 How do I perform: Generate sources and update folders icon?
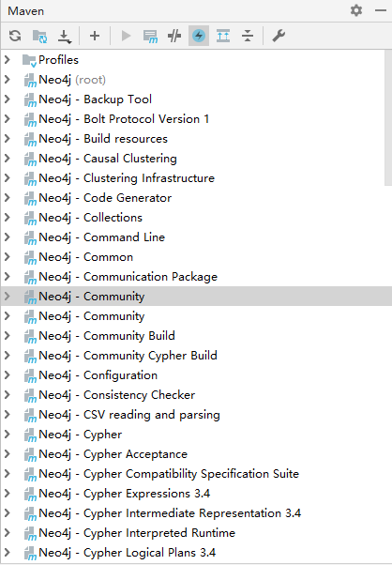pyautogui.click(x=39, y=36)
